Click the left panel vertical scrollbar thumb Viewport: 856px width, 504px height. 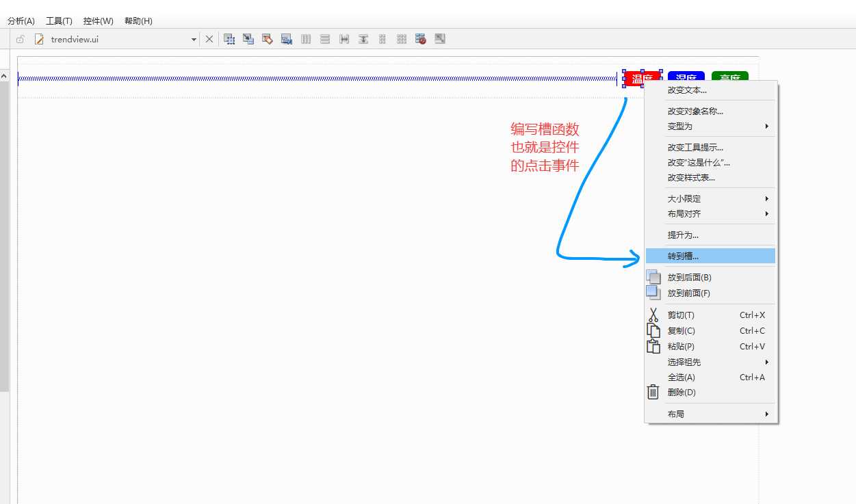click(4, 236)
